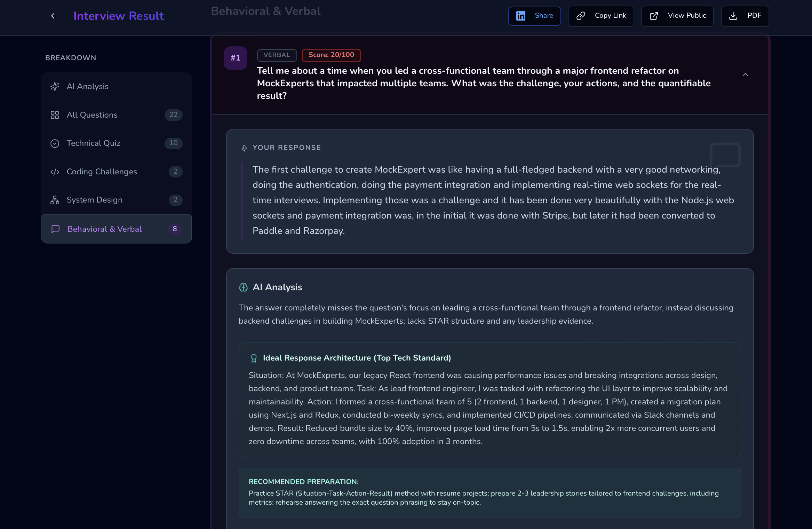Image resolution: width=812 pixels, height=529 pixels.
Task: Collapse question #1 with the chevron
Action: click(x=745, y=75)
